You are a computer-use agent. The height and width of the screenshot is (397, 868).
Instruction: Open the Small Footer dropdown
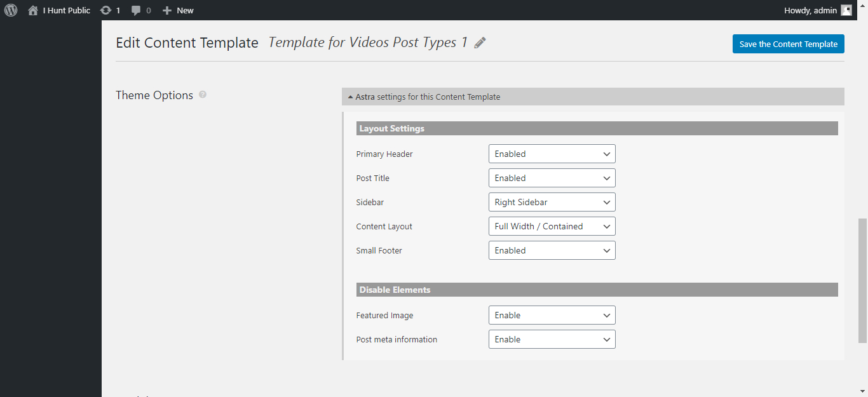pyautogui.click(x=552, y=250)
